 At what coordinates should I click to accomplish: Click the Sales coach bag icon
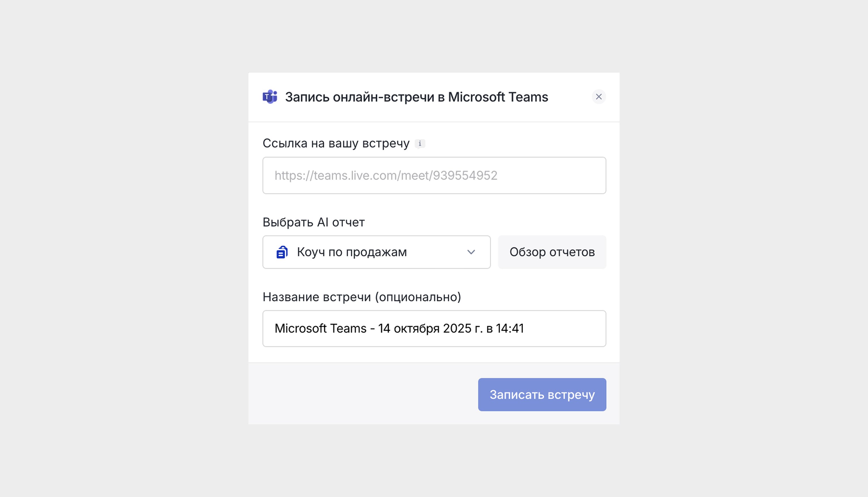pos(282,252)
